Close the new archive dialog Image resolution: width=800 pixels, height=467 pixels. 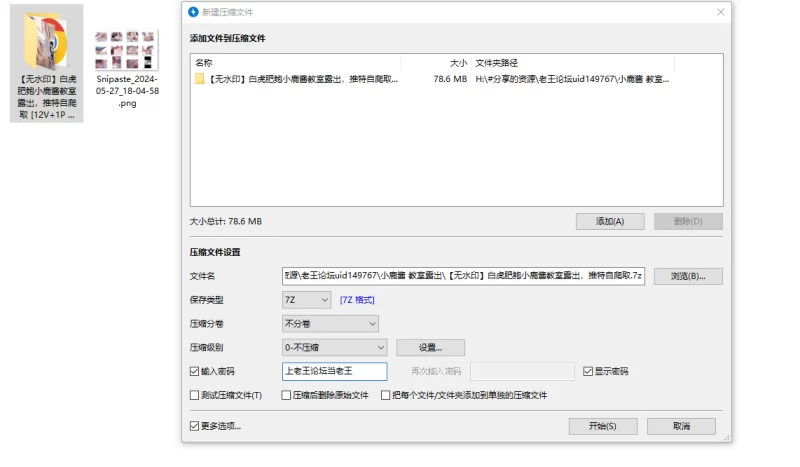[720, 12]
